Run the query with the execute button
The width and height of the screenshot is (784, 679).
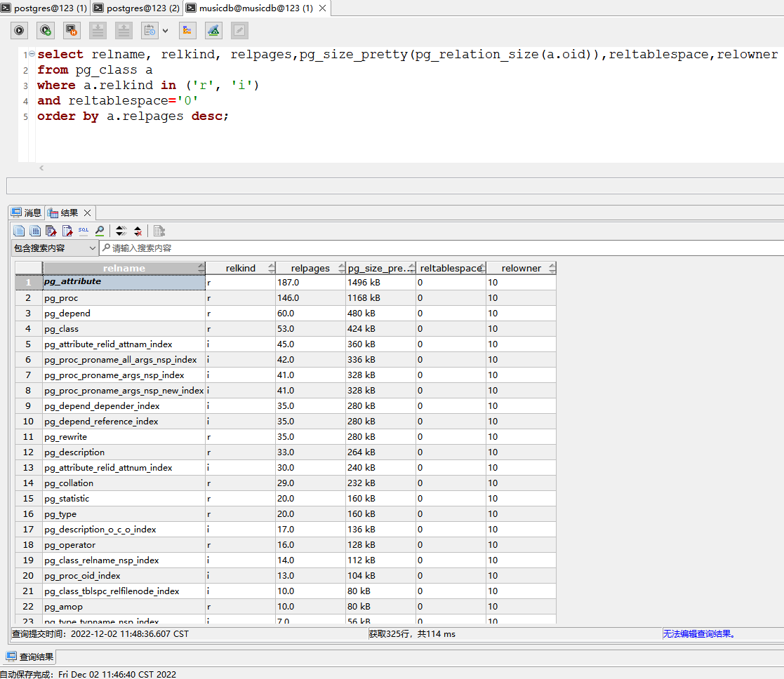point(20,30)
